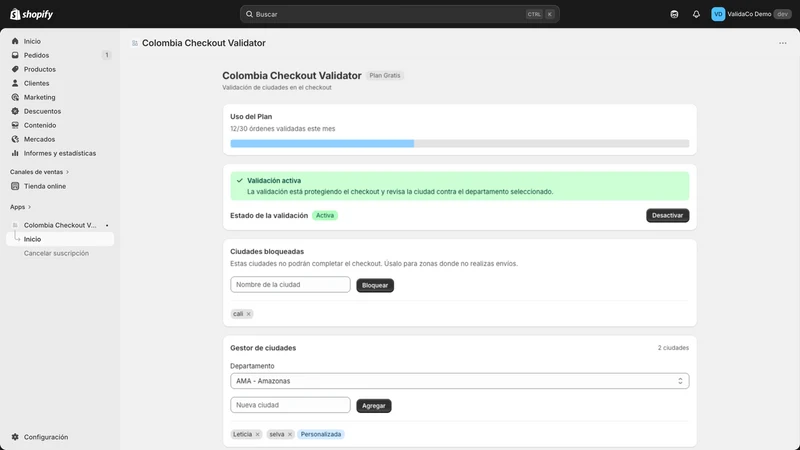The height and width of the screenshot is (450, 800).
Task: Open Contenido in sidebar
Action: (x=40, y=125)
